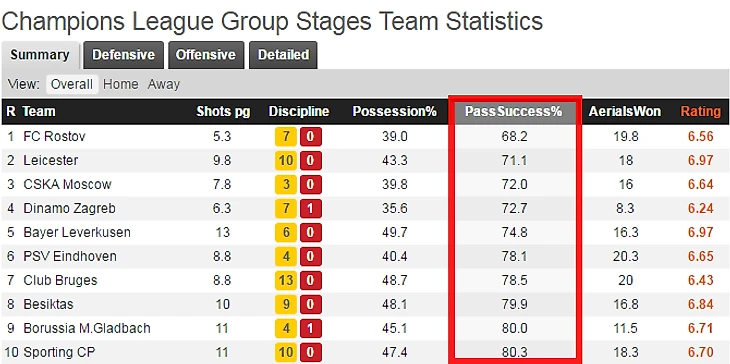Viewport: 730px width, 364px height.
Task: Switch to the Defensive tab
Action: pyautogui.click(x=123, y=55)
